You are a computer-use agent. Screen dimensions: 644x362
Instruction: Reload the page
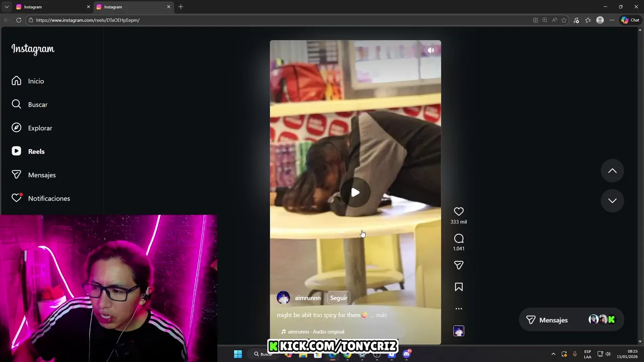coord(19,20)
